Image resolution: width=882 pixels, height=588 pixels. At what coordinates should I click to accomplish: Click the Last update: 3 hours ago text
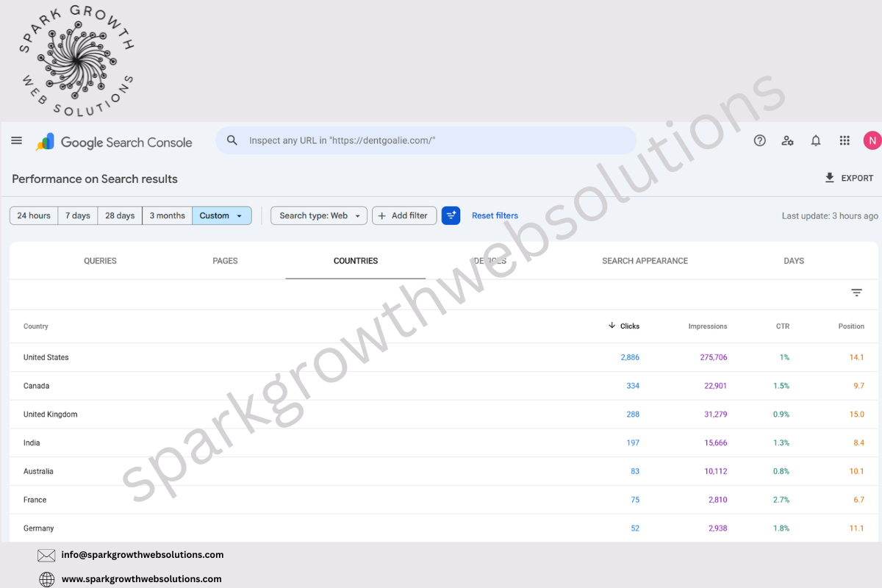[x=830, y=216]
